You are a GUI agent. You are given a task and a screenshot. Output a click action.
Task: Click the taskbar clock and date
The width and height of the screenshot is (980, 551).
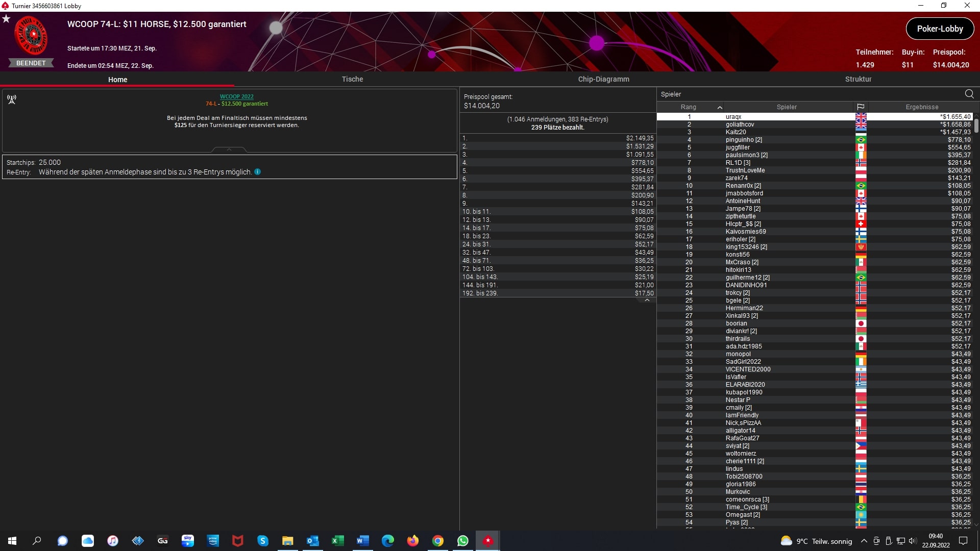(936, 541)
